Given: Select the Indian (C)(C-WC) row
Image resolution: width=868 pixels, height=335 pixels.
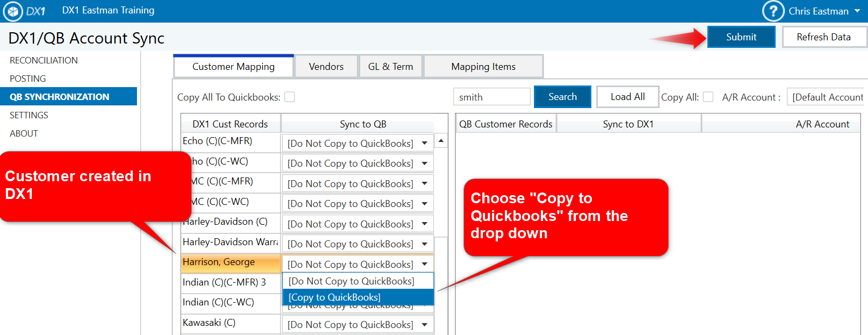Looking at the screenshot, I should tap(231, 302).
